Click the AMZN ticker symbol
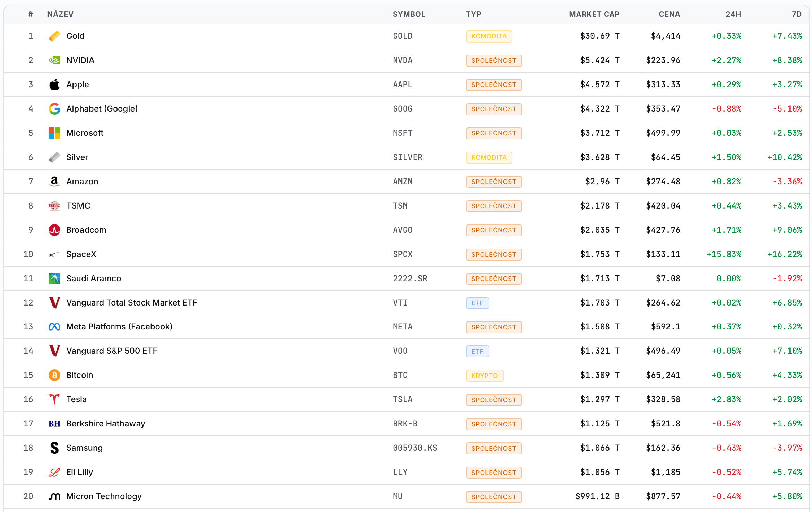The image size is (812, 512). point(403,182)
